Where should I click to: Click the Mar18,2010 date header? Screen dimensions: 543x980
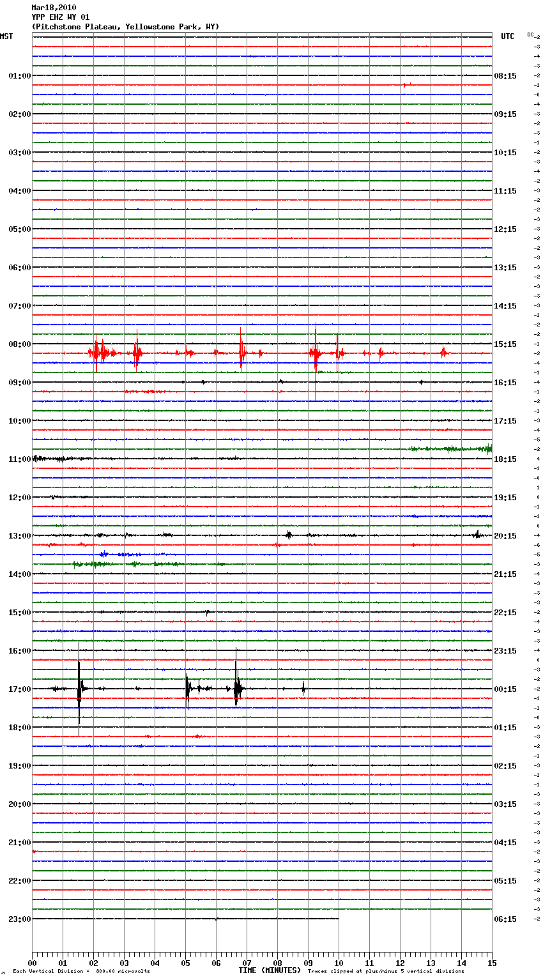coord(54,8)
